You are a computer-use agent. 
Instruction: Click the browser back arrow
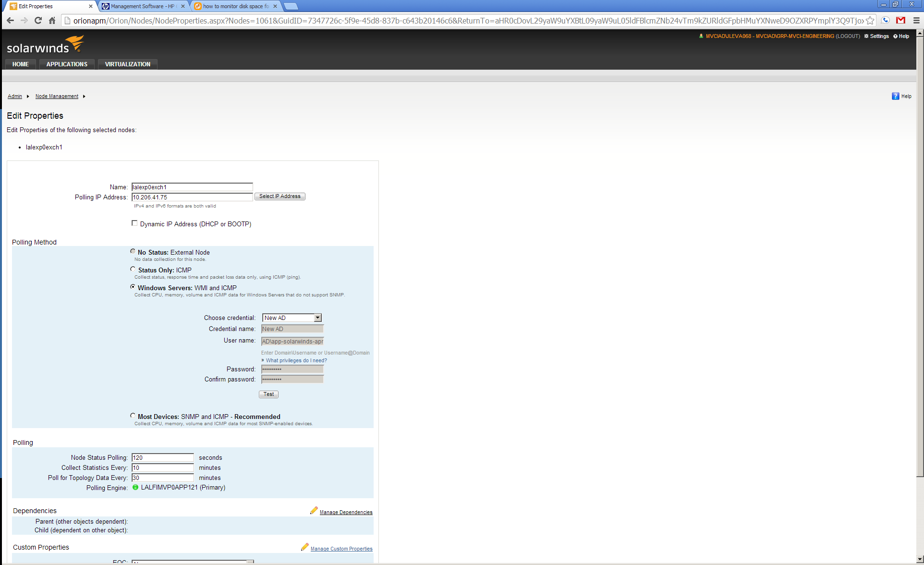point(10,21)
